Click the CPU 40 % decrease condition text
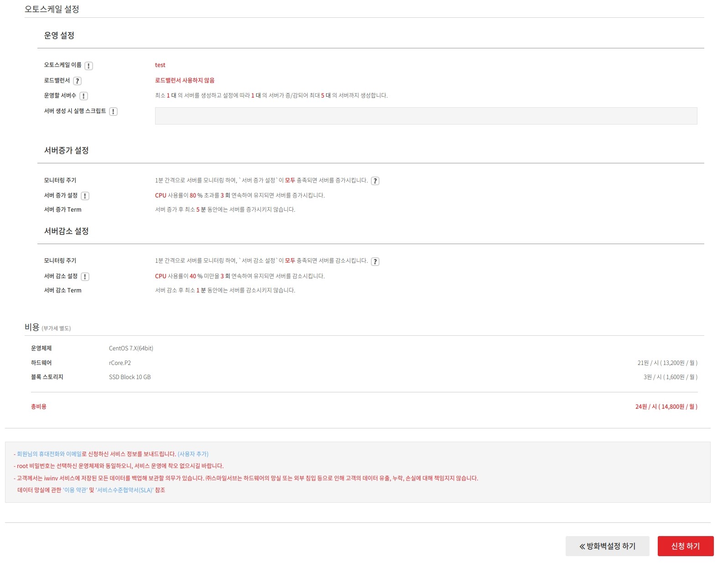The width and height of the screenshot is (728, 563). tap(240, 276)
